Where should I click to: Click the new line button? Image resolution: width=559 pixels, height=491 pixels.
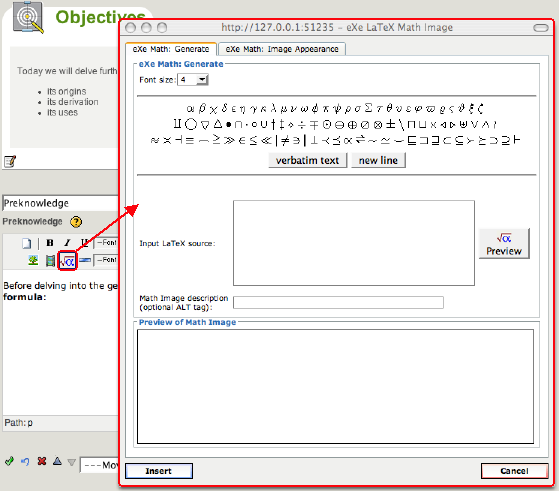click(378, 160)
